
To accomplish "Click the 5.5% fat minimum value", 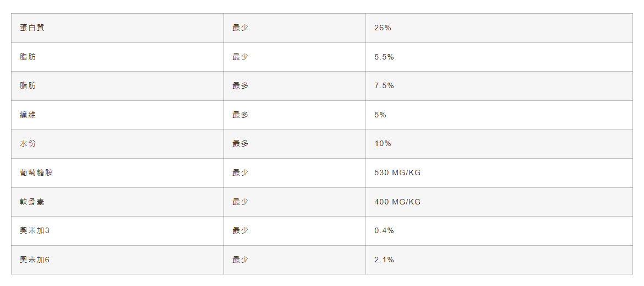I will coord(384,57).
